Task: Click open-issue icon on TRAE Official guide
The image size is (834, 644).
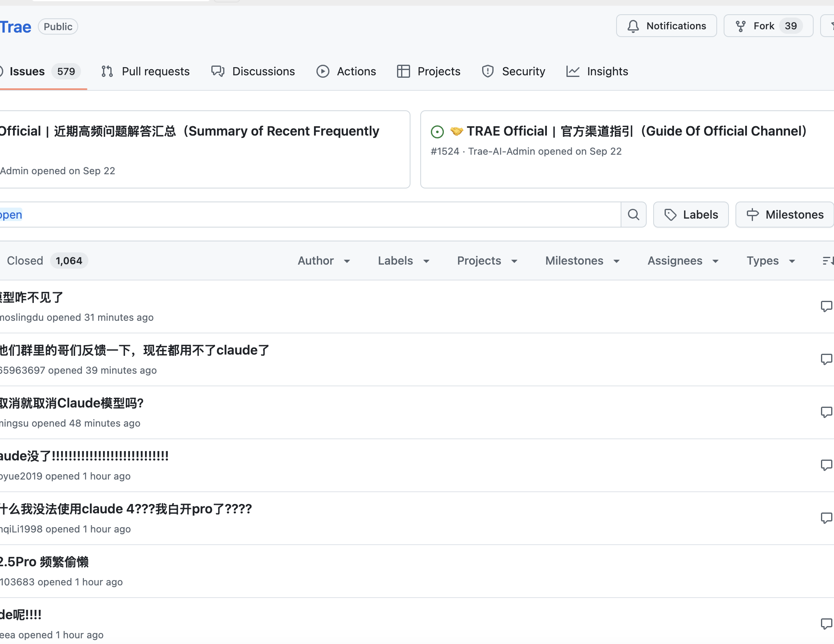Action: coord(437,131)
